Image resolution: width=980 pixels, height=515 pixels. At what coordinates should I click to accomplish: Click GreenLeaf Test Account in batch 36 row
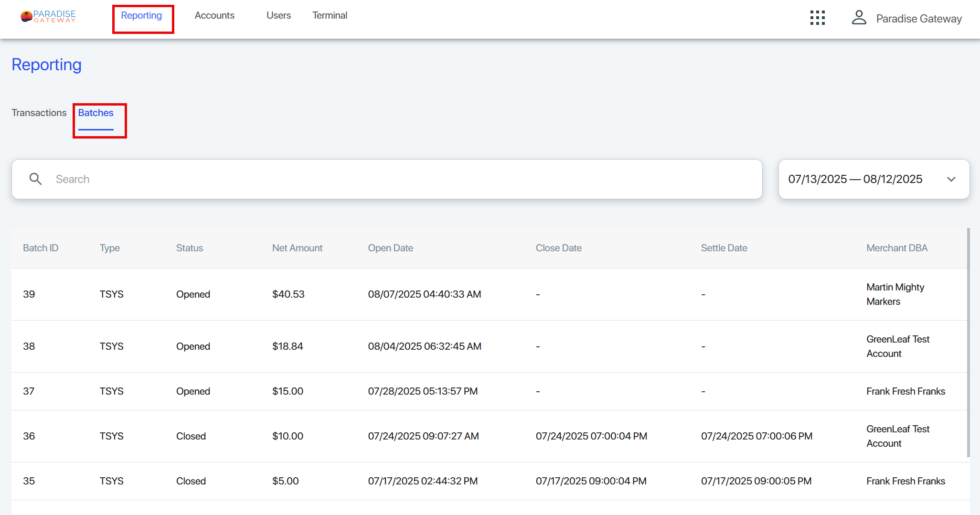[x=898, y=436]
